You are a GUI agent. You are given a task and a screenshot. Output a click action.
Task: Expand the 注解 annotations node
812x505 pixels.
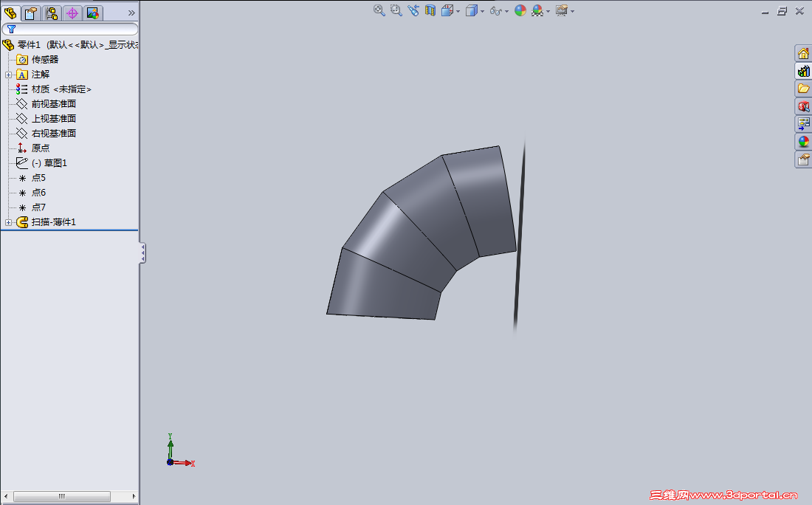pos(8,75)
